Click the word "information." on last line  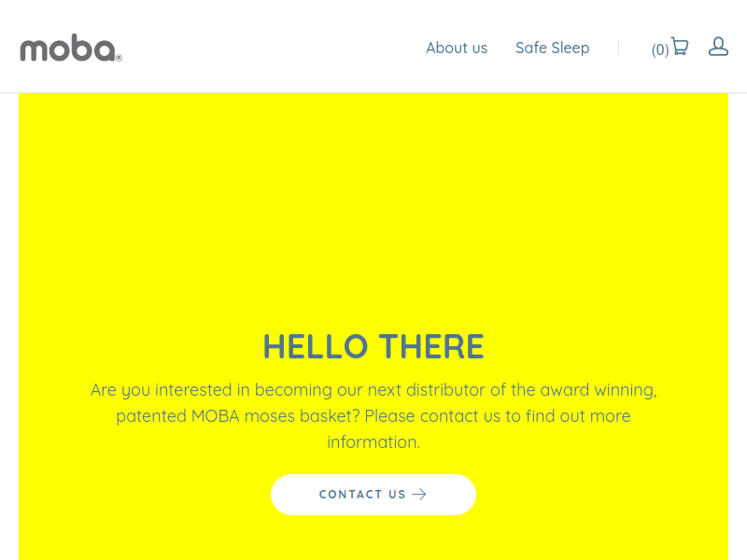pyautogui.click(x=373, y=442)
